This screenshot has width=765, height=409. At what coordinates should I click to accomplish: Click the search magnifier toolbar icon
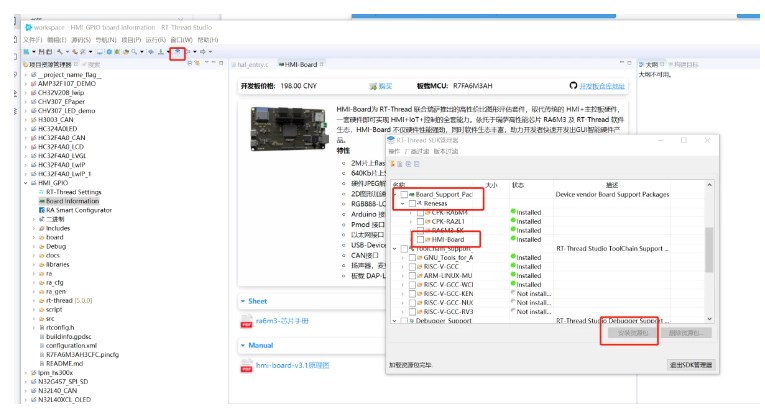point(134,52)
